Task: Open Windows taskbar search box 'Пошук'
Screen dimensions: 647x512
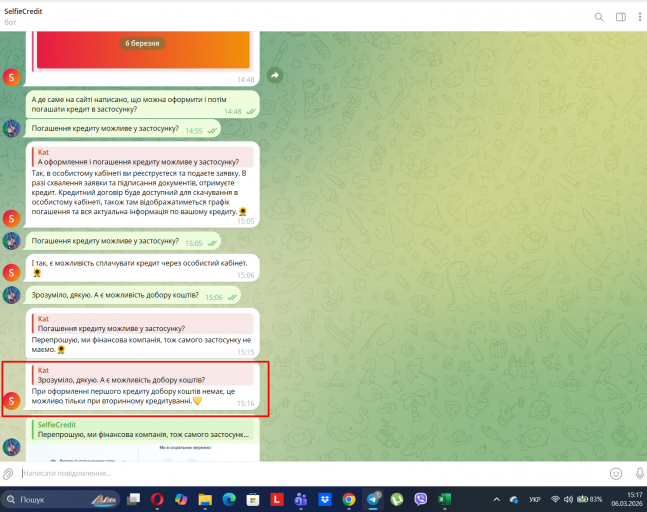Action: 61,500
